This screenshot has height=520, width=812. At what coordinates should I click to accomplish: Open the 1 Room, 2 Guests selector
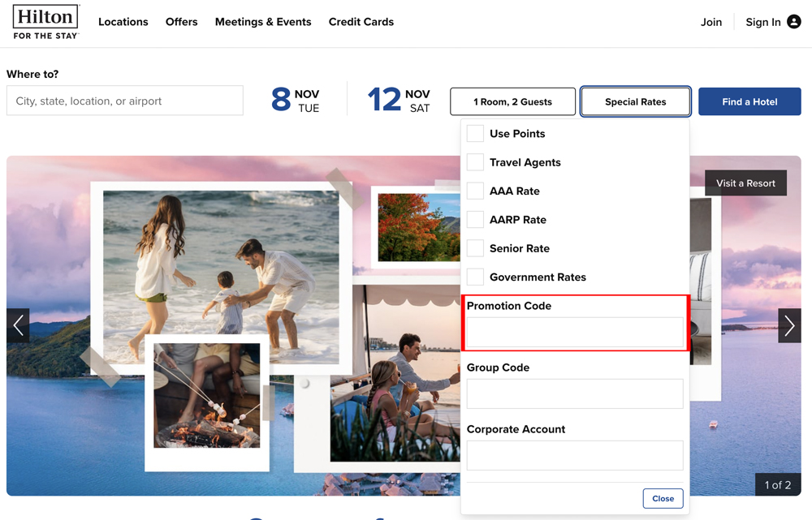[x=512, y=101]
